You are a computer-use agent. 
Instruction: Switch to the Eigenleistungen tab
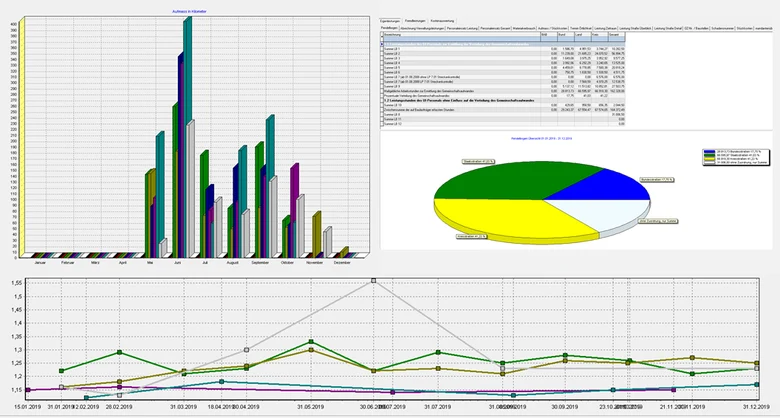click(x=390, y=21)
